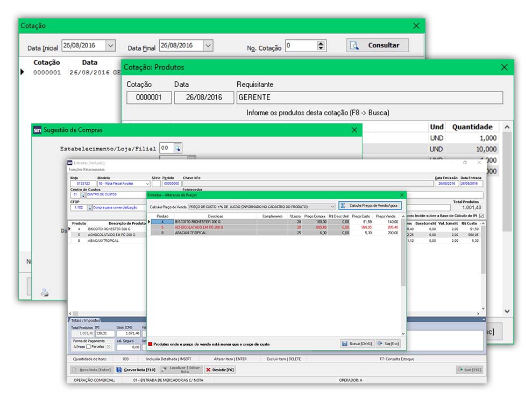Click the Pedido field 00000000

point(172,184)
